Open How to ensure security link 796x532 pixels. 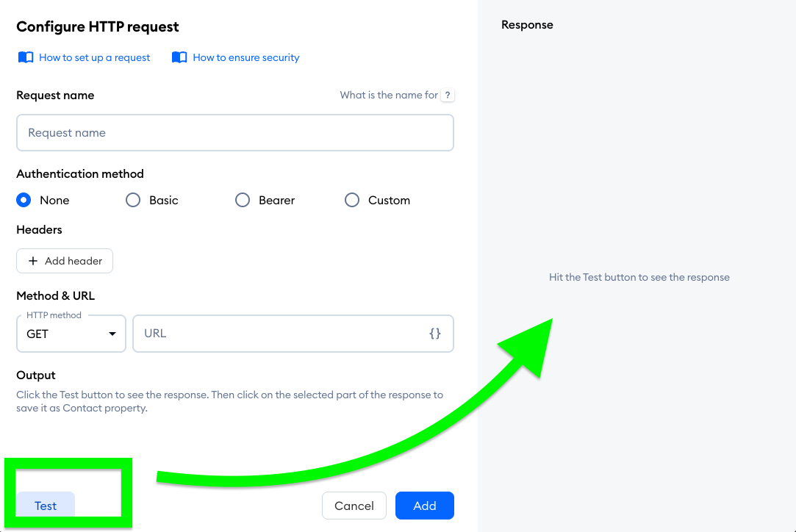coord(246,57)
